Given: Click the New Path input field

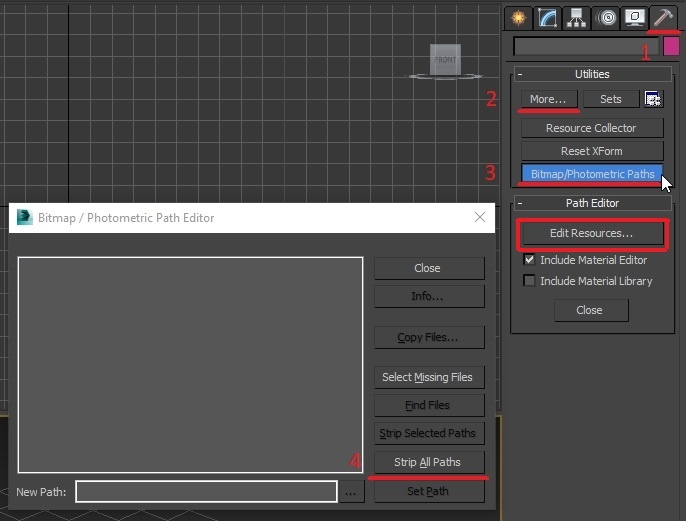Looking at the screenshot, I should pos(206,492).
